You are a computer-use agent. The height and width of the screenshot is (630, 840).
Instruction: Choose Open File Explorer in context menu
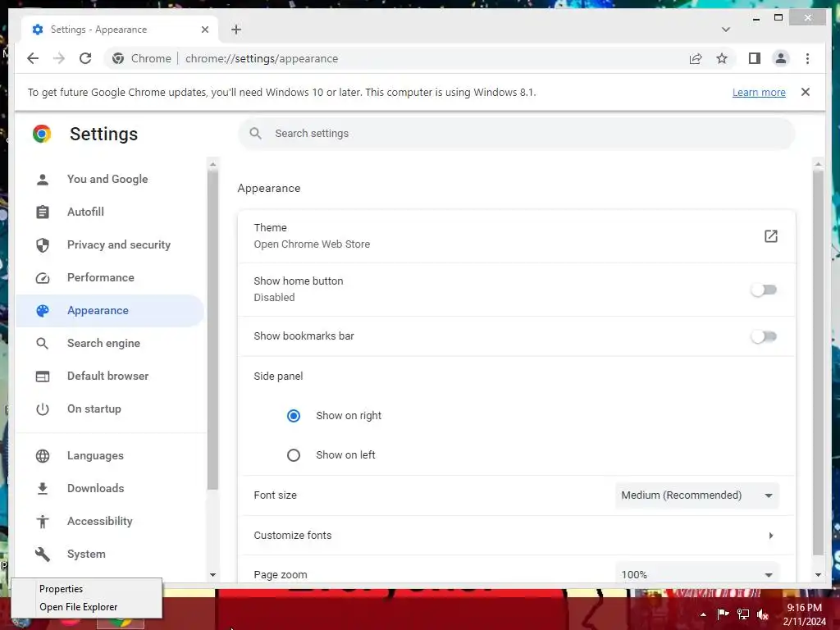tap(78, 607)
